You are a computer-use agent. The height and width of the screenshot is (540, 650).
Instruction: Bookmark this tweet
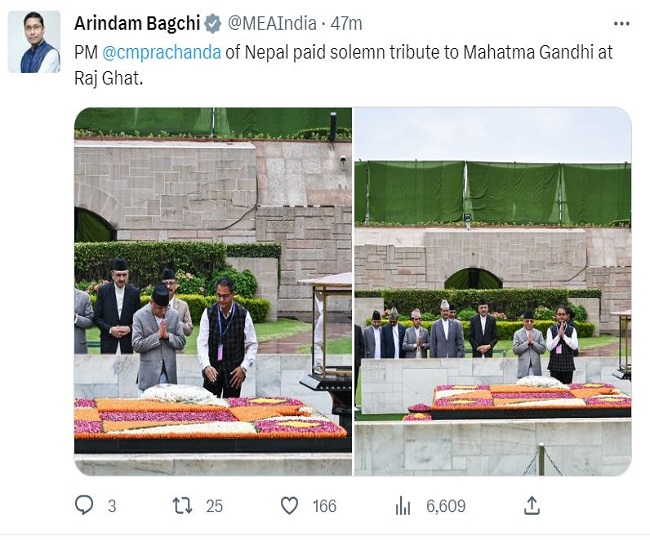532,506
